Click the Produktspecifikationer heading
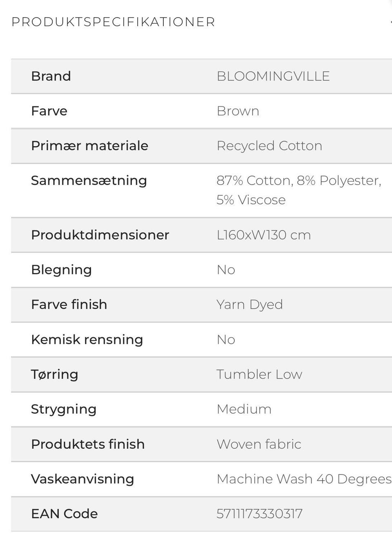 pyautogui.click(x=113, y=22)
